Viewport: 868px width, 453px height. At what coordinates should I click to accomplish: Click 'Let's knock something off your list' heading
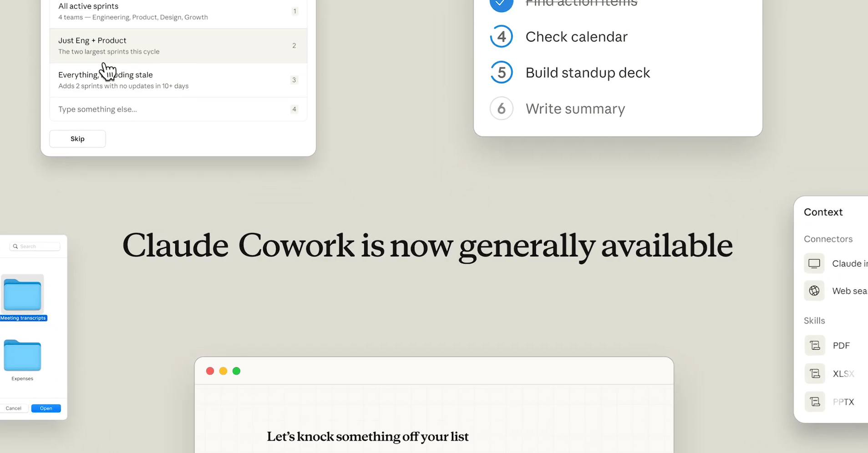click(x=368, y=437)
